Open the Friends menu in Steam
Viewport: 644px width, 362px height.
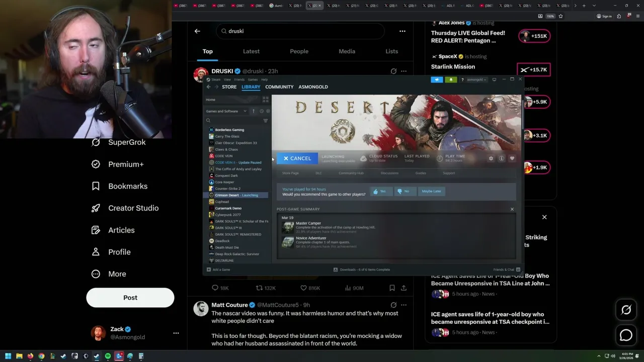click(x=239, y=79)
